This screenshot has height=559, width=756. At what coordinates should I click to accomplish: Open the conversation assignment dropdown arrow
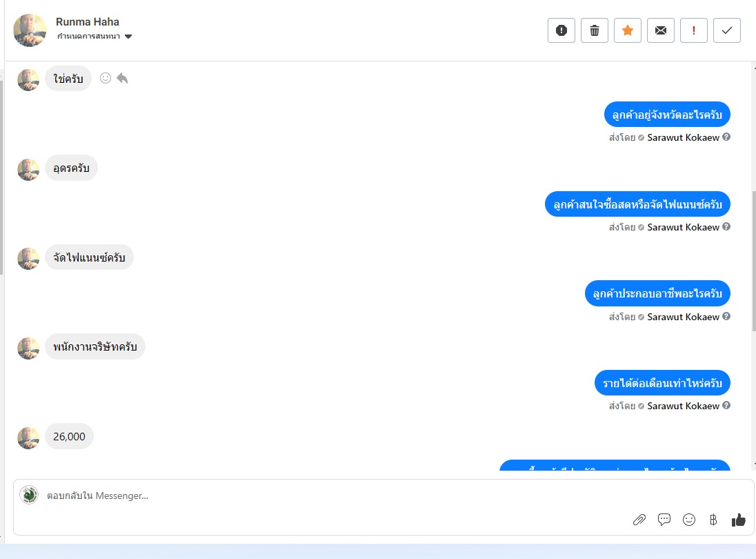click(x=128, y=37)
